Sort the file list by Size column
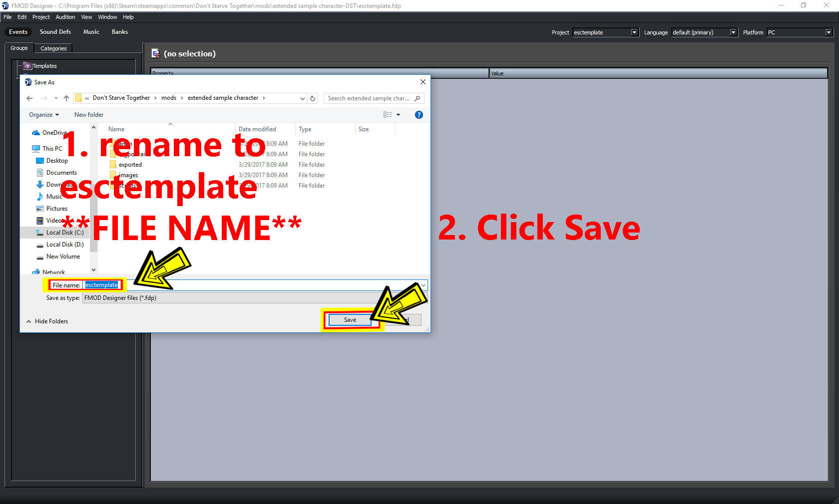839x504 pixels. (375, 129)
